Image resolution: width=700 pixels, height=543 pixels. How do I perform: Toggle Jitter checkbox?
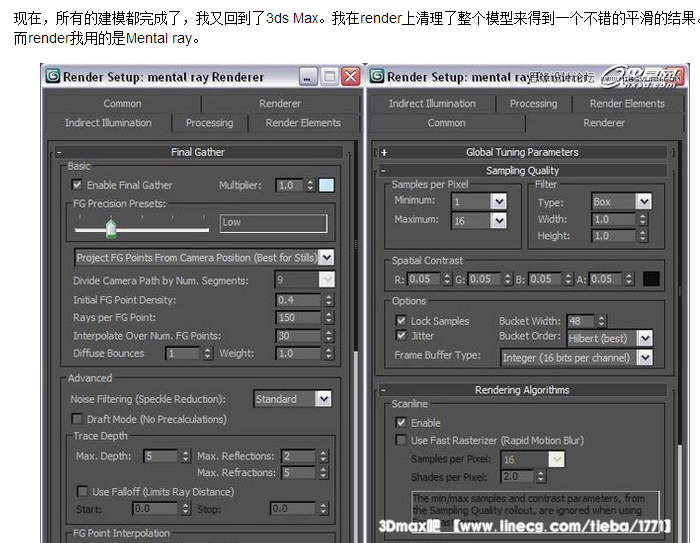coord(401,335)
